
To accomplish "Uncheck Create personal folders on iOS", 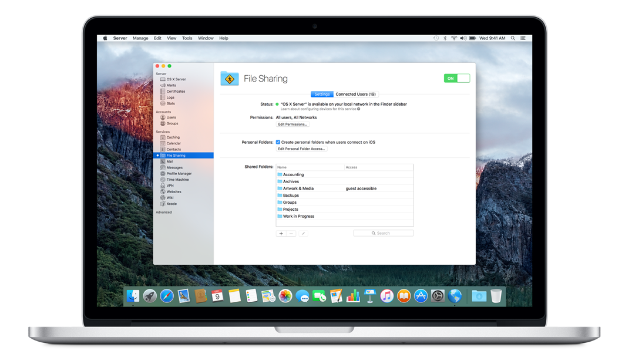I will (x=278, y=142).
